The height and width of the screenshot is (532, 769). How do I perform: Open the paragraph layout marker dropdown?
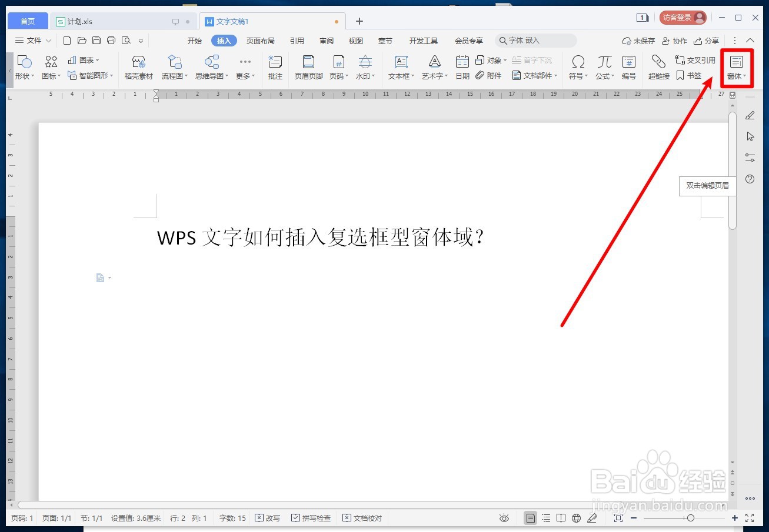click(x=104, y=277)
